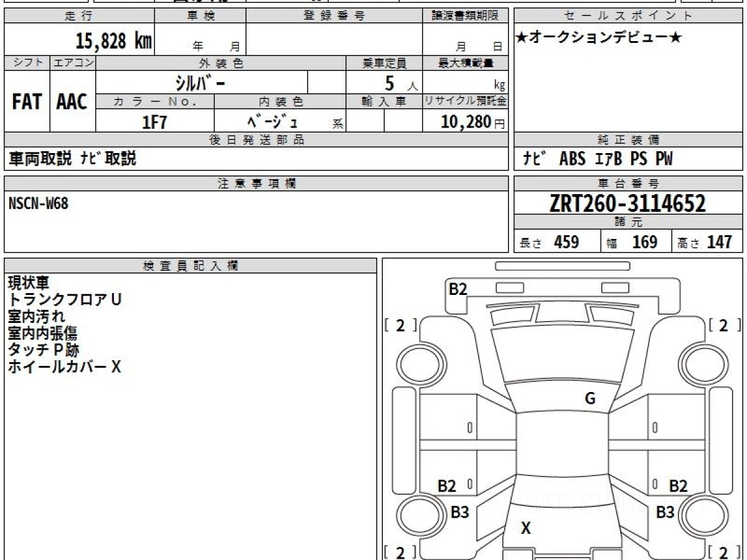747x560 pixels.
Task: Click the エアコン column header
Action: click(x=73, y=63)
